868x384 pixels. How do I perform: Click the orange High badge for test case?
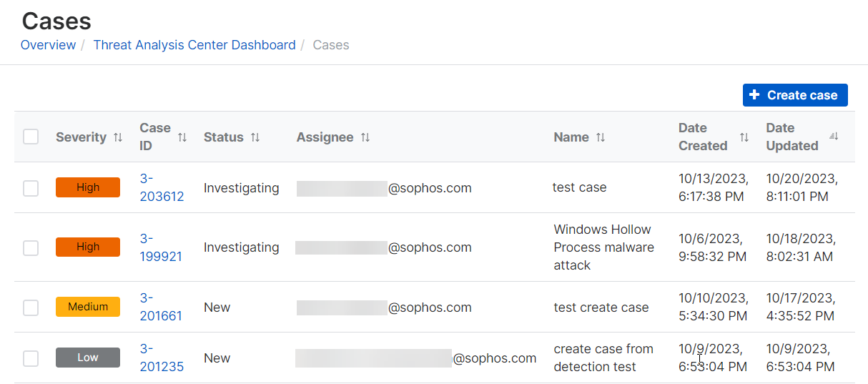pyautogui.click(x=88, y=187)
